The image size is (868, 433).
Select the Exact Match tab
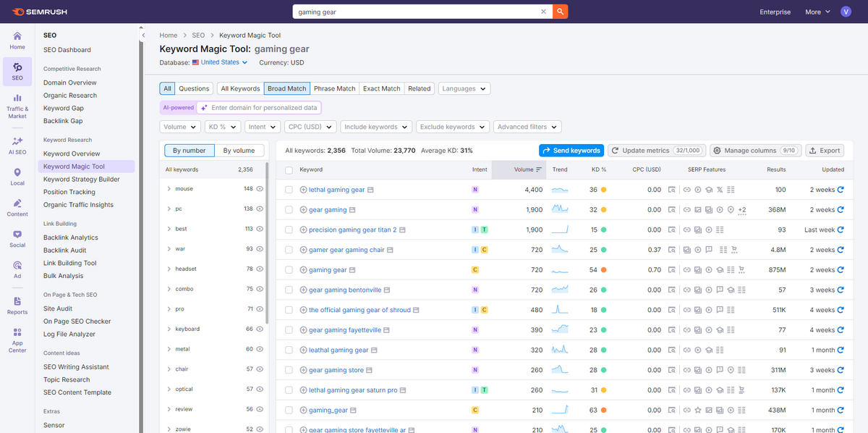pos(381,88)
